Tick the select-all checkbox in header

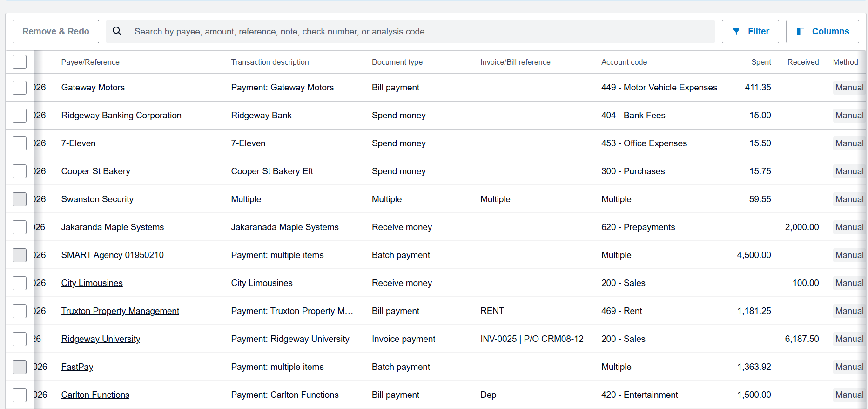click(20, 62)
